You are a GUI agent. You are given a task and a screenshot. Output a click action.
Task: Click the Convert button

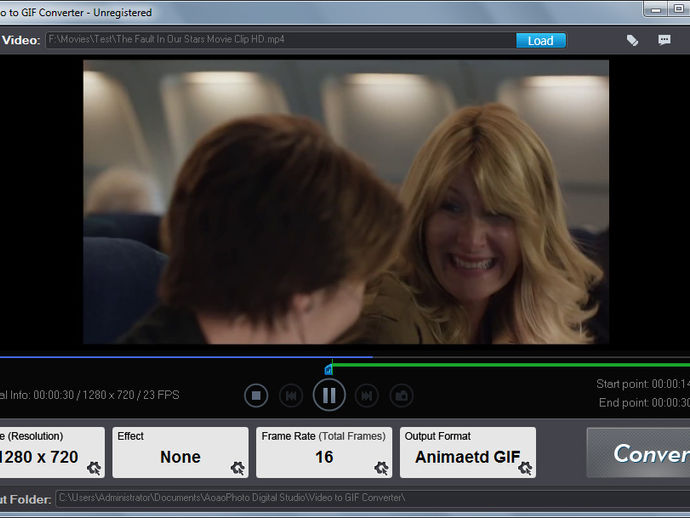[639, 453]
